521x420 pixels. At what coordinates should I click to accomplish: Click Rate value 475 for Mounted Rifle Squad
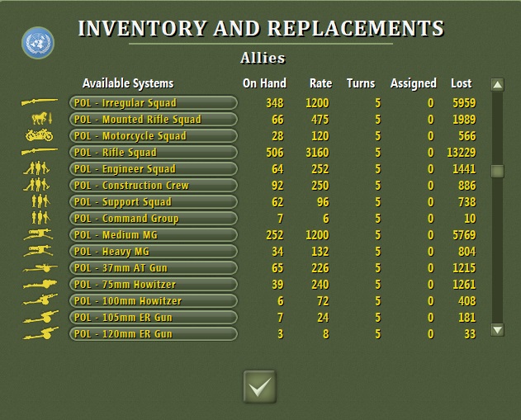(320, 120)
